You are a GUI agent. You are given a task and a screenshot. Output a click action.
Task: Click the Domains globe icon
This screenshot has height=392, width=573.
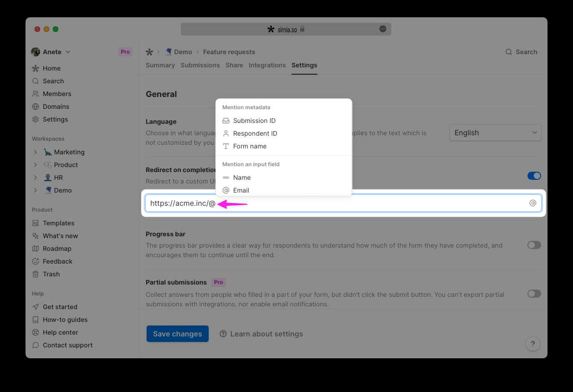coord(36,107)
